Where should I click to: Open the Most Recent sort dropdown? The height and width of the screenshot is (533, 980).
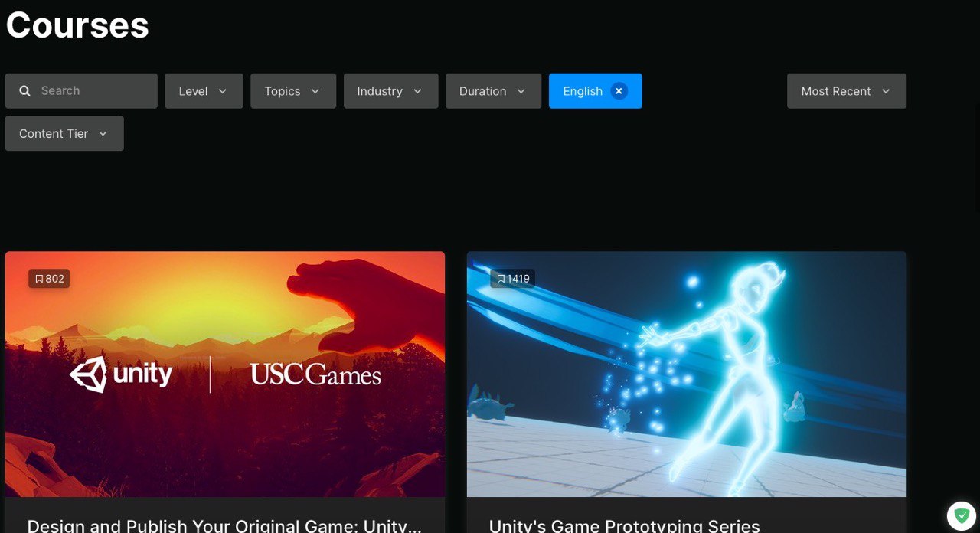[x=847, y=90]
